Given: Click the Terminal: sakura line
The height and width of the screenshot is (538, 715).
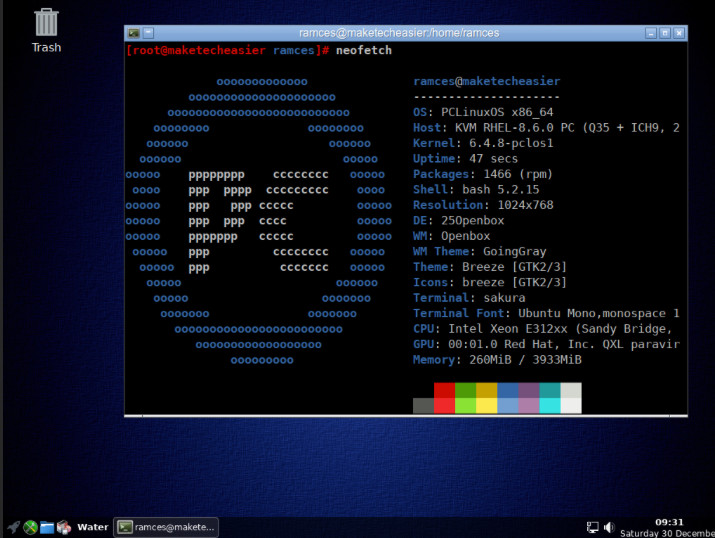Looking at the screenshot, I should (469, 298).
